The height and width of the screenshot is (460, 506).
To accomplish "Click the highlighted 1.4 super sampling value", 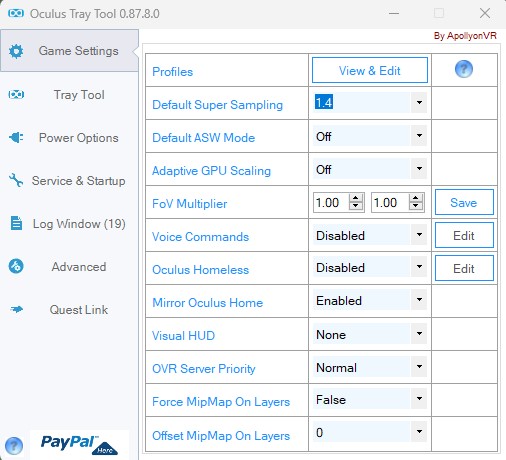I will pyautogui.click(x=324, y=102).
